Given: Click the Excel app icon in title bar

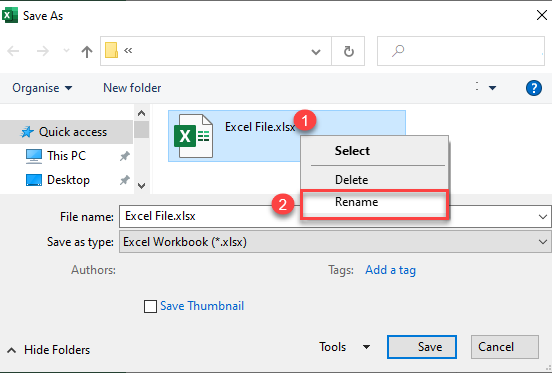Looking at the screenshot, I should (10, 15).
